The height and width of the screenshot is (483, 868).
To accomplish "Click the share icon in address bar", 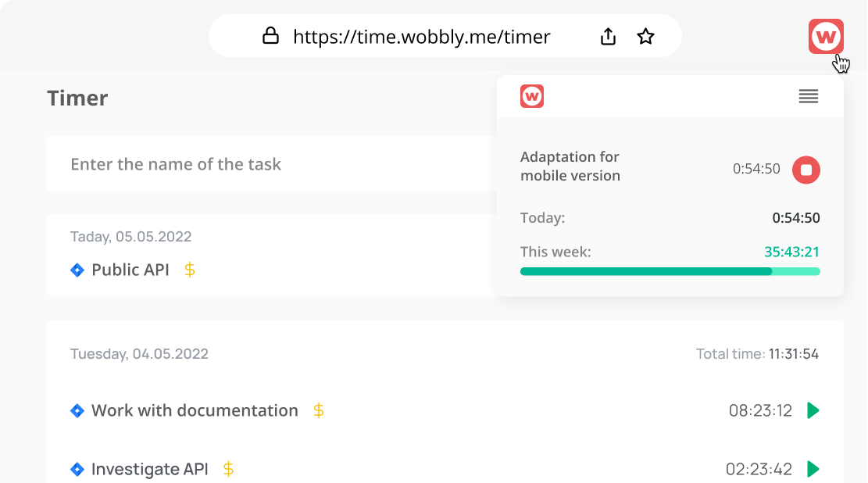I will click(608, 37).
